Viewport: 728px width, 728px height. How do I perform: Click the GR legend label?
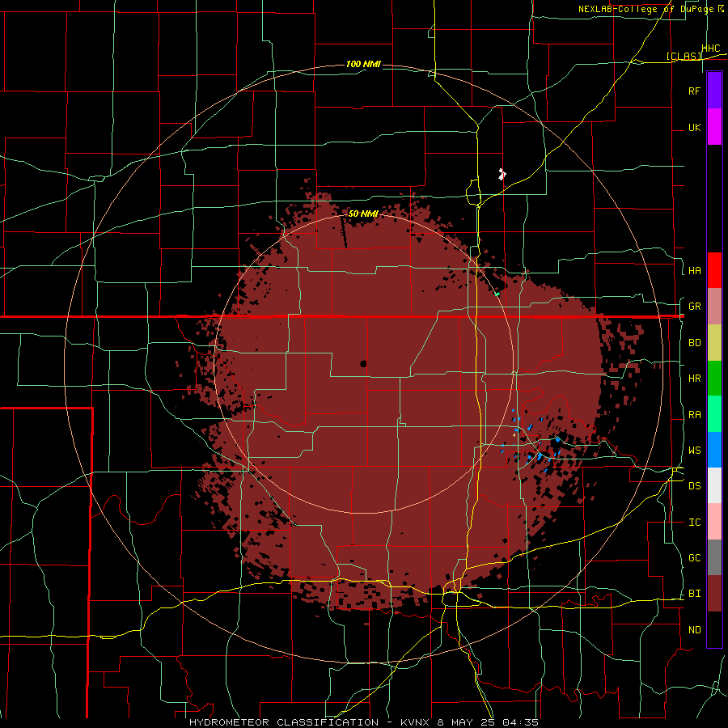point(694,307)
